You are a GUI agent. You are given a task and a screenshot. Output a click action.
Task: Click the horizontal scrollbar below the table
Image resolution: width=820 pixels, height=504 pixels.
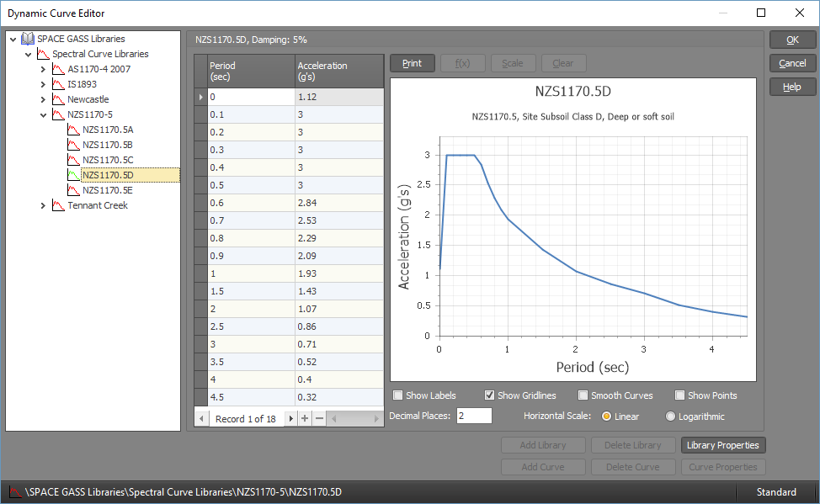[355, 419]
